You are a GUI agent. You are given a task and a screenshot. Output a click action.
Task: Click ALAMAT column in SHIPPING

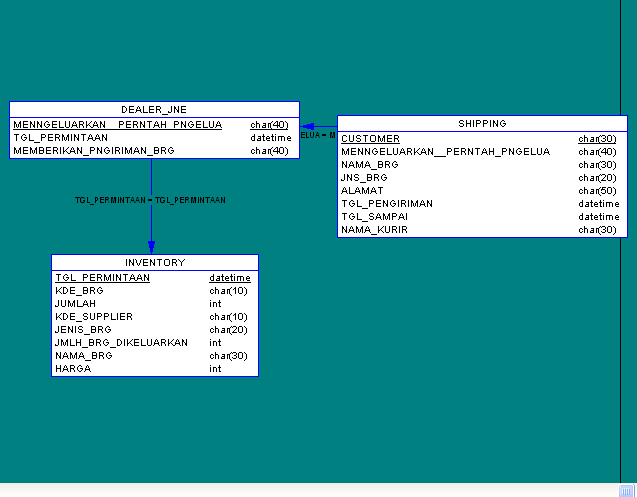click(362, 191)
